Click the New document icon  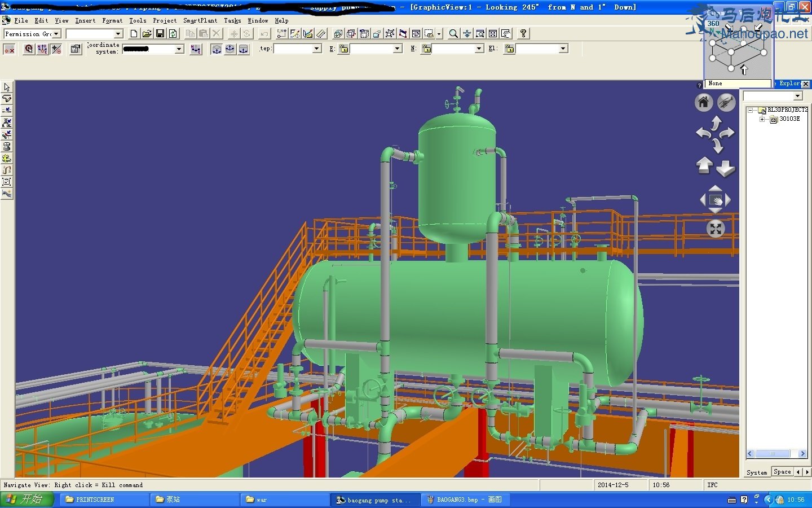(134, 34)
